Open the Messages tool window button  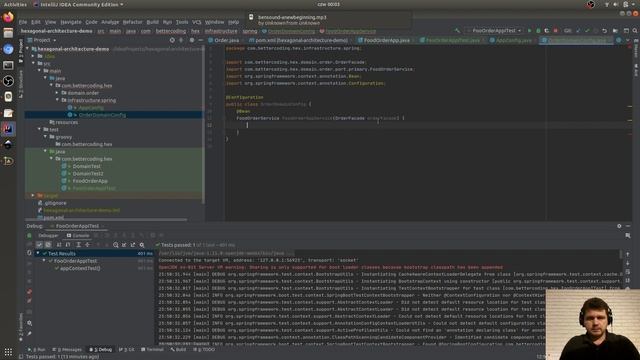click(67, 350)
